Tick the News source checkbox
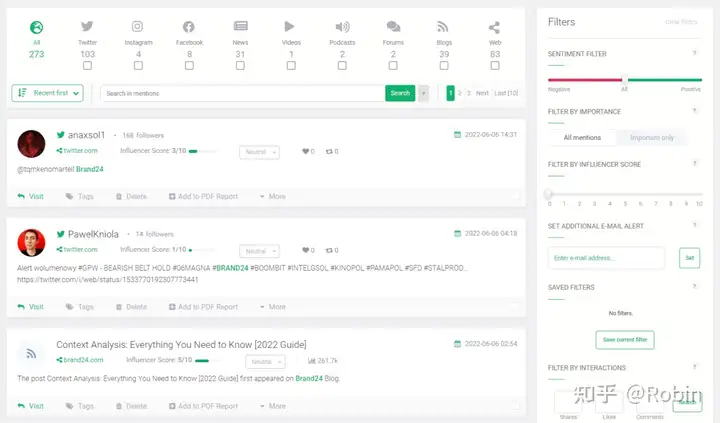This screenshot has height=423, width=720. pyautogui.click(x=240, y=66)
